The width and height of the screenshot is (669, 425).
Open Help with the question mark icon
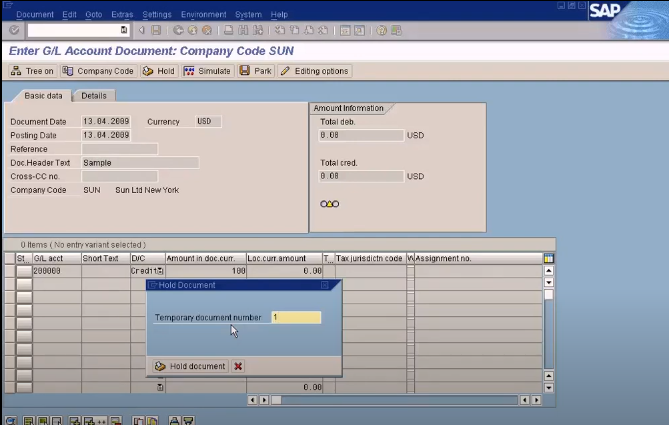(x=381, y=30)
